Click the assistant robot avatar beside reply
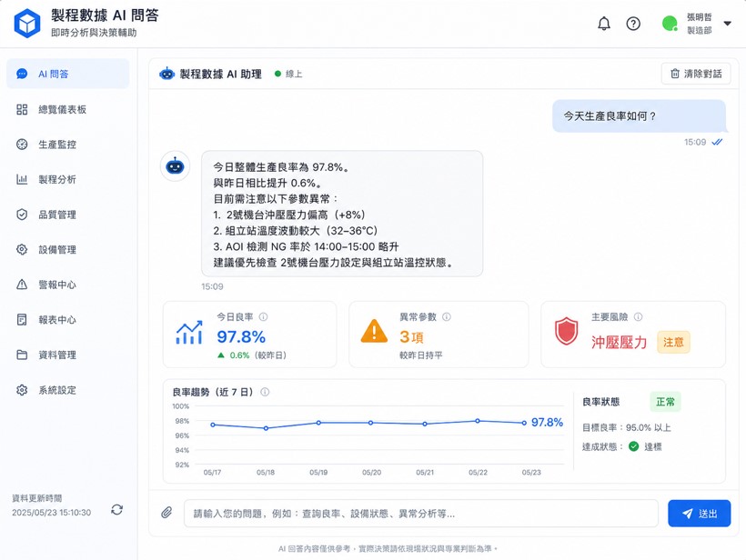746x560 pixels. coord(175,165)
